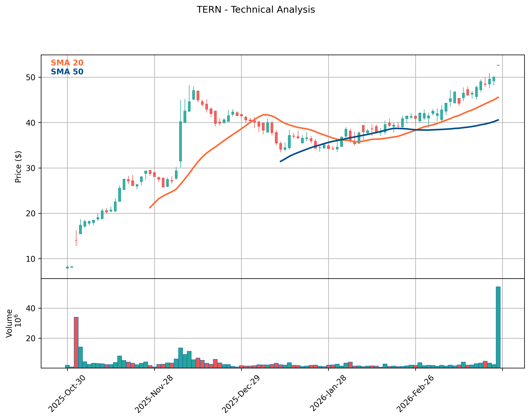This screenshot has width=530, height=420.
Task: Click the tall red volume bar
Action: click(76, 342)
